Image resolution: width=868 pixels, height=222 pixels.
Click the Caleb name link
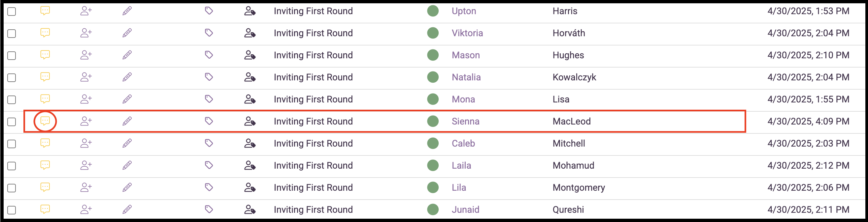click(463, 143)
